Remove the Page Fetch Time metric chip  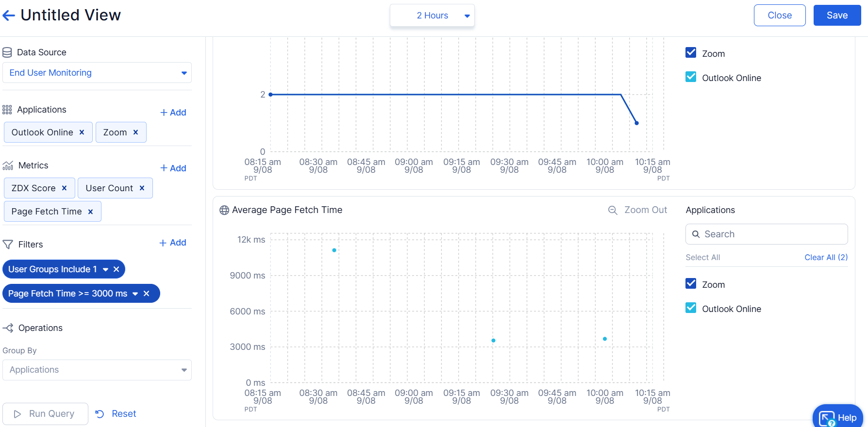90,212
